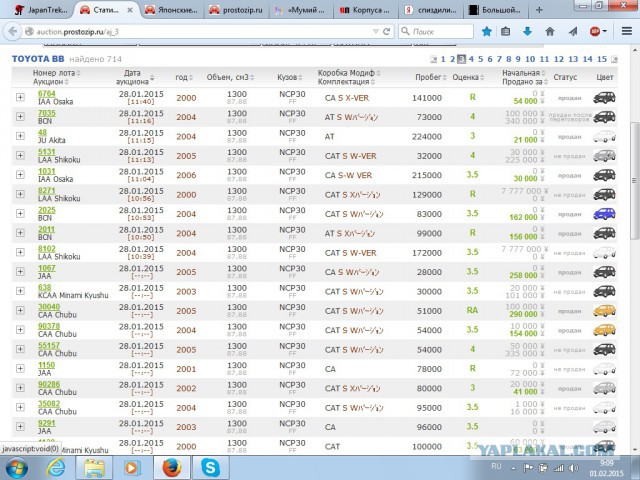Open volume control in system tray
Viewport: 640px width, 480px height.
point(573,468)
